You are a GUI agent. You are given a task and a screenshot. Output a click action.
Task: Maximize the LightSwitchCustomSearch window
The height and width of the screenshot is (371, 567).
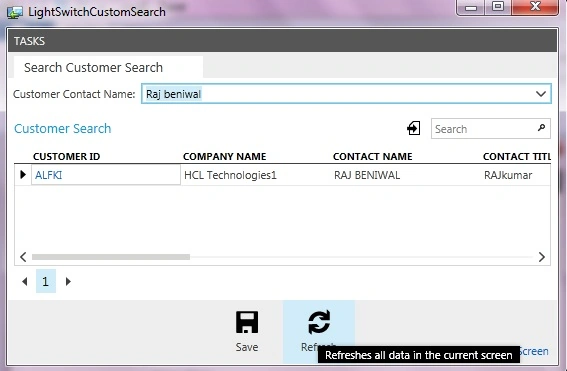[x=498, y=7]
